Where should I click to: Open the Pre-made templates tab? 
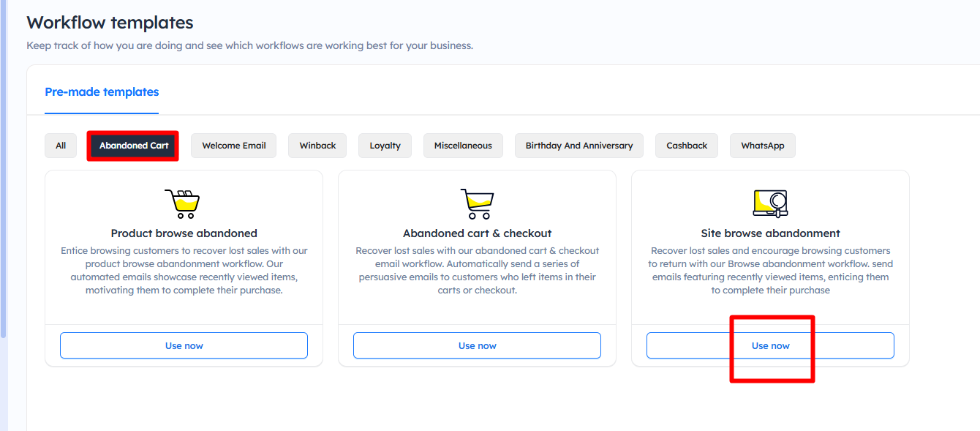click(x=102, y=92)
